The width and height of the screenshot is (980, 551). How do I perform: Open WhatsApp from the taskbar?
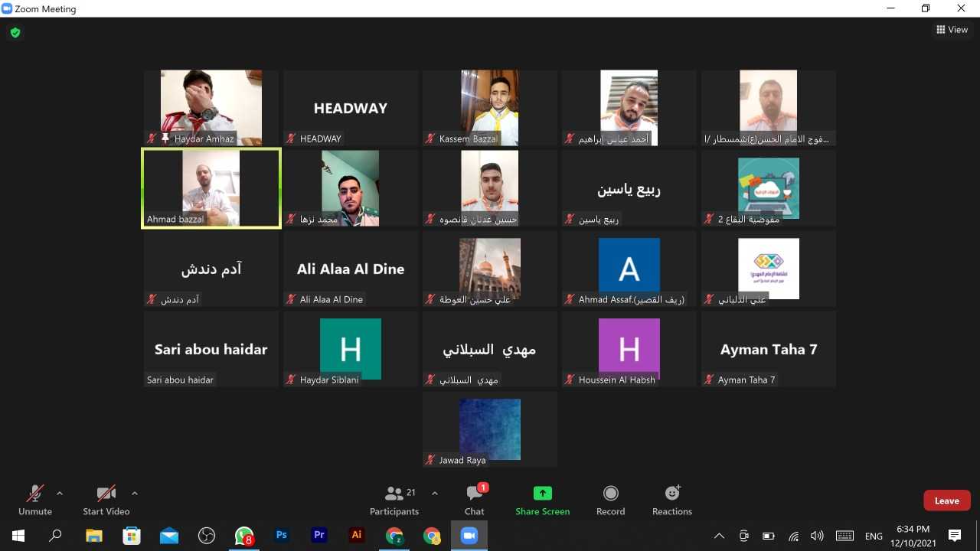tap(244, 536)
